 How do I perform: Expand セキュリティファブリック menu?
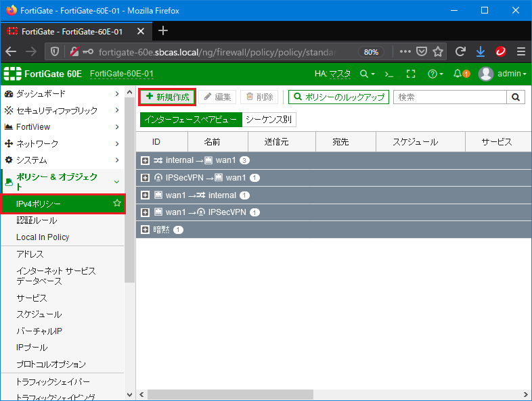click(62, 110)
